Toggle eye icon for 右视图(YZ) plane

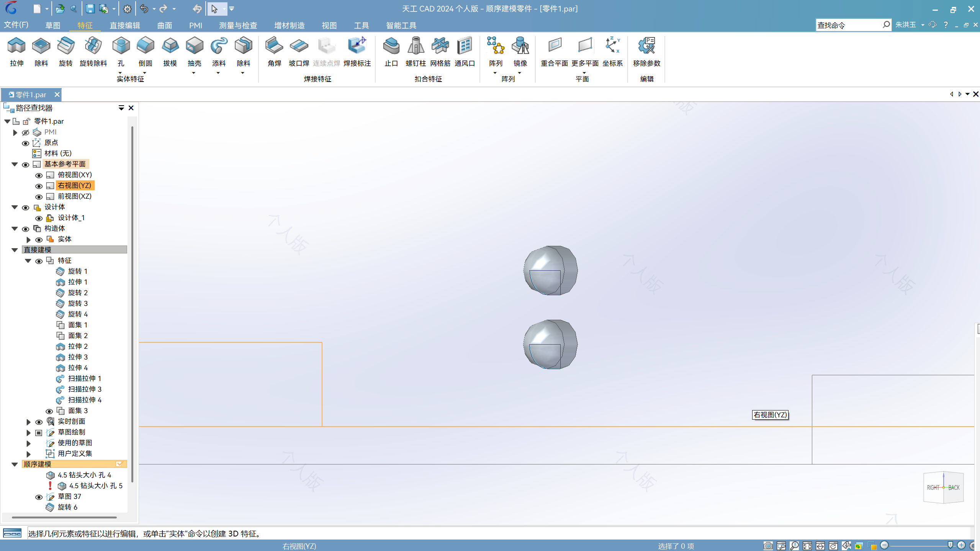click(39, 186)
